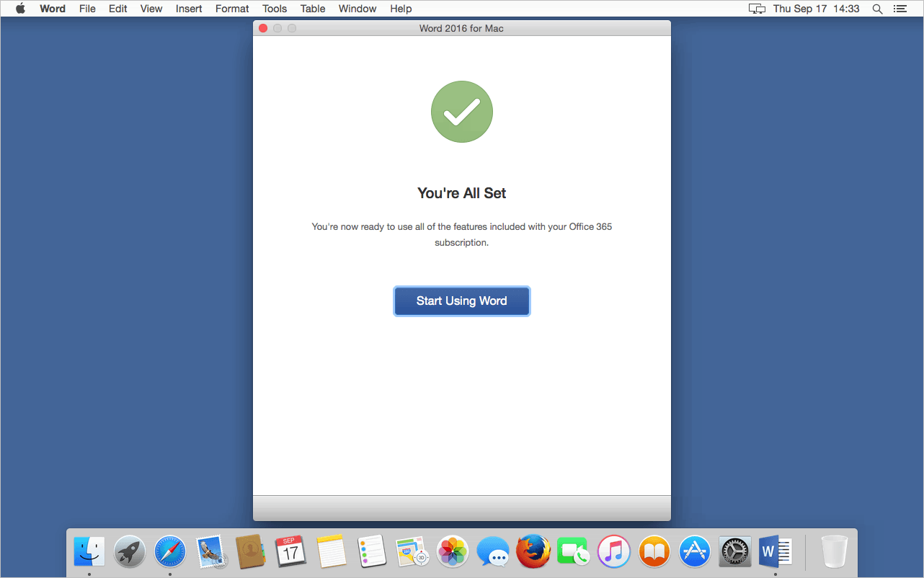The image size is (924, 578).
Task: Open FaceTime green camera icon
Action: (574, 552)
